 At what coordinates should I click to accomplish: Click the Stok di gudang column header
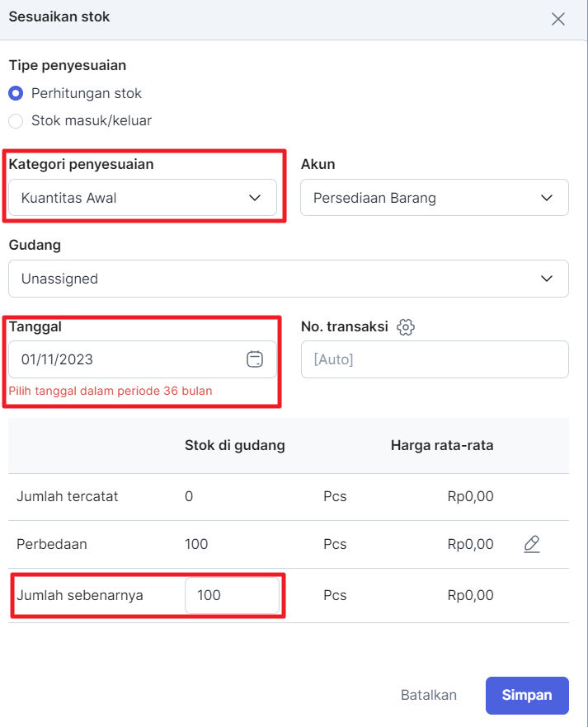coord(235,446)
